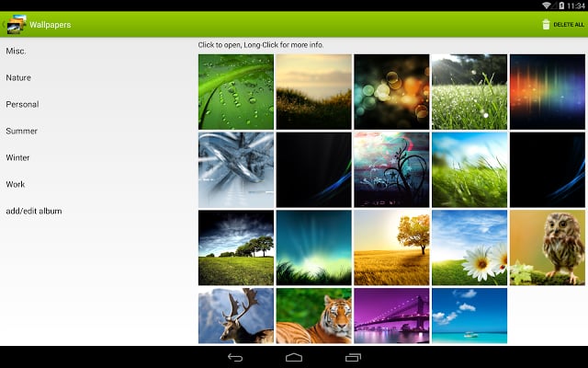The width and height of the screenshot is (588, 368).
Task: Open the tiger wallpaper thumbnail
Action: click(x=313, y=316)
